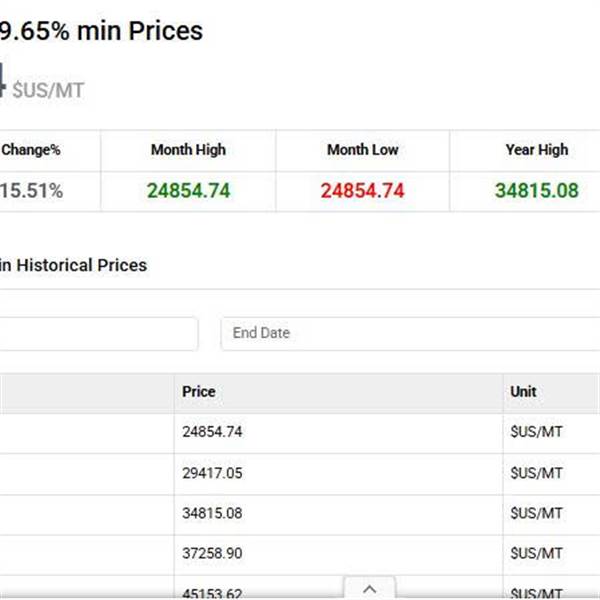600x600 pixels.
Task: Select the Month High header cell
Action: tap(188, 150)
